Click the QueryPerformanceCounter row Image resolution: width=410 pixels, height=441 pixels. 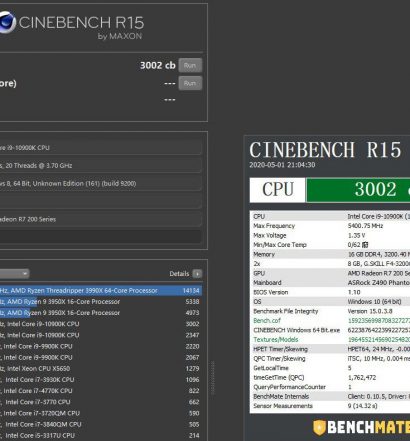point(330,387)
